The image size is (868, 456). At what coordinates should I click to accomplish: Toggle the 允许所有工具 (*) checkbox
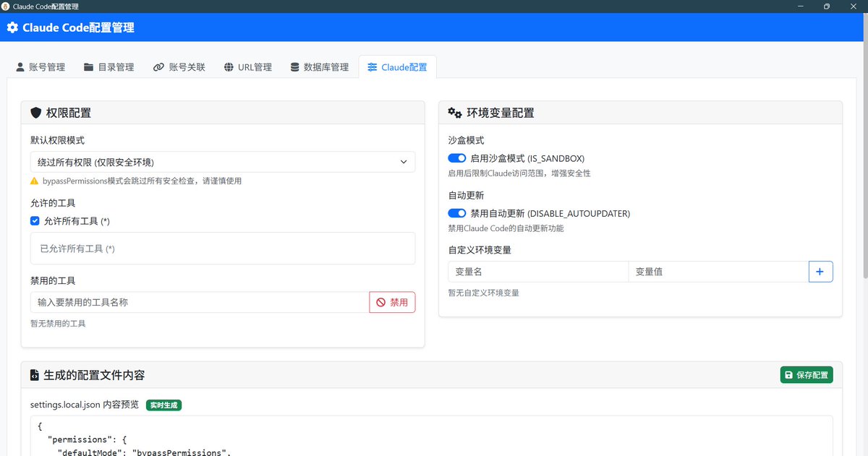pyautogui.click(x=35, y=220)
